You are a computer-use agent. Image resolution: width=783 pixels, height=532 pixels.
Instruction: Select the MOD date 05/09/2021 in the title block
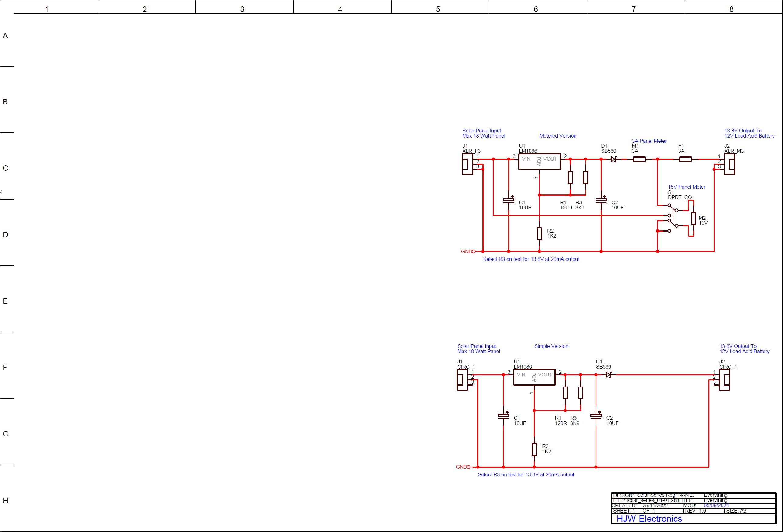[716, 506]
